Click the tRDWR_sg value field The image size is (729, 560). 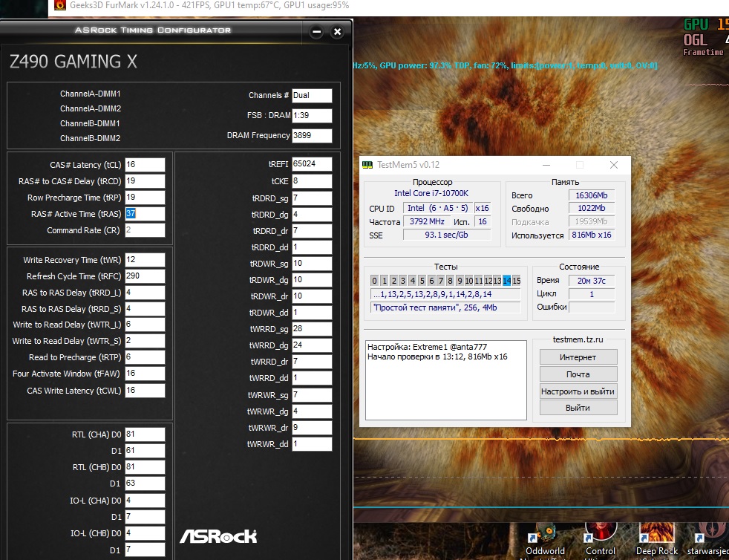point(312,263)
